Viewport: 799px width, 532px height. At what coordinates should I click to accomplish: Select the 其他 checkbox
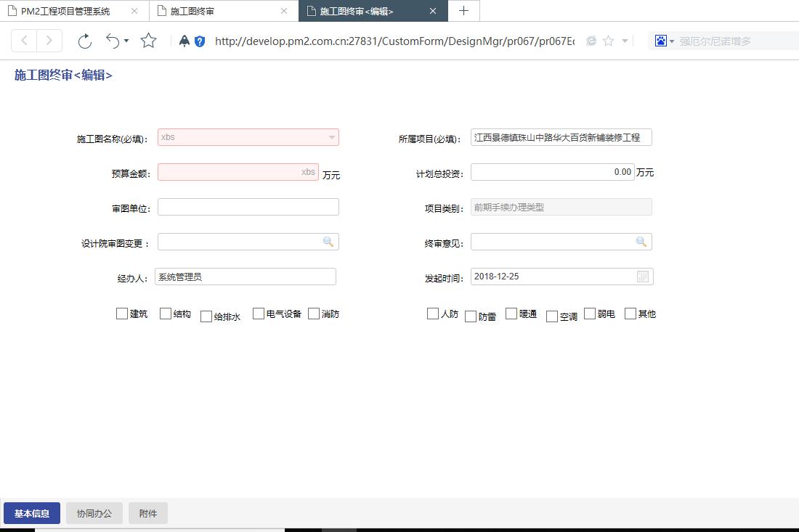(630, 314)
